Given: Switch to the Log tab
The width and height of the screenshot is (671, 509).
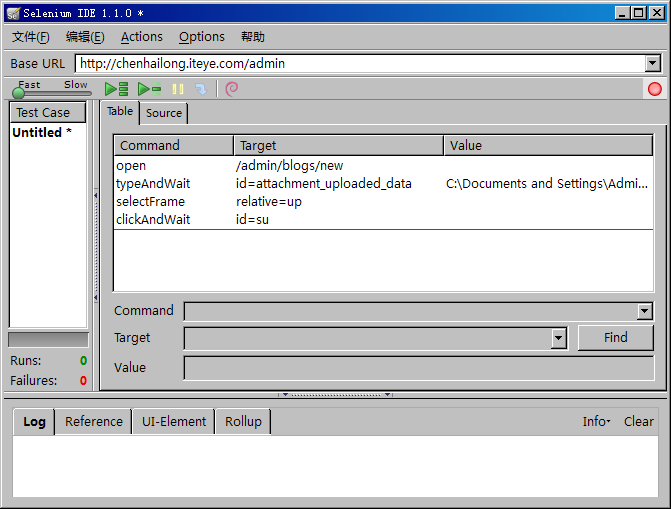Looking at the screenshot, I should pos(34,422).
